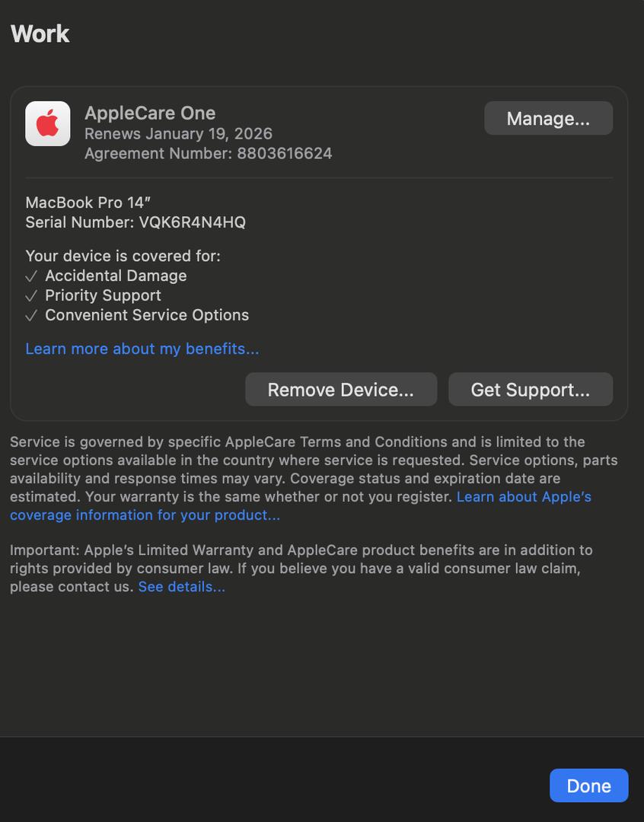Screen dimensions: 644x822
Task: Click the 'Service is governed by' paragraph
Action: point(314,478)
